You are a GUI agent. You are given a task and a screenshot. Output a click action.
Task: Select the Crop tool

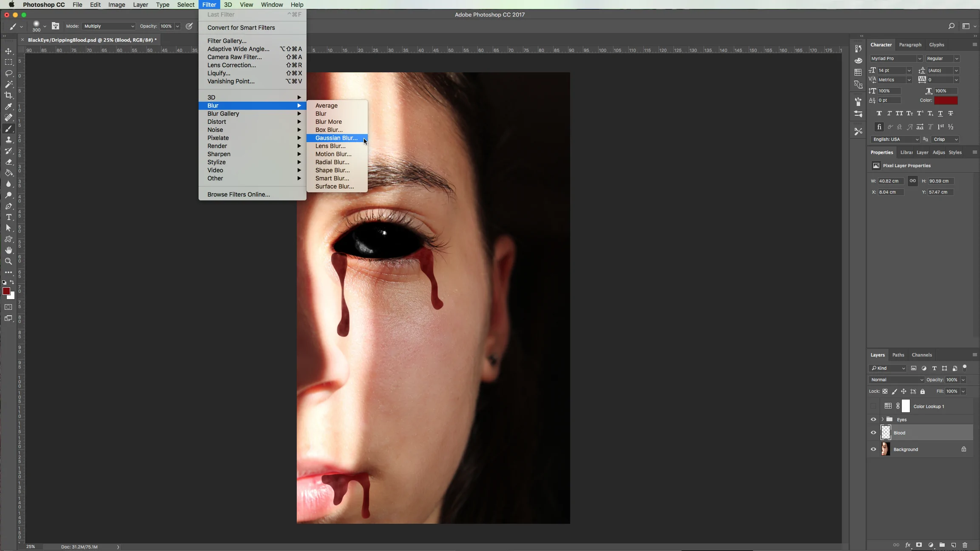[x=9, y=95]
